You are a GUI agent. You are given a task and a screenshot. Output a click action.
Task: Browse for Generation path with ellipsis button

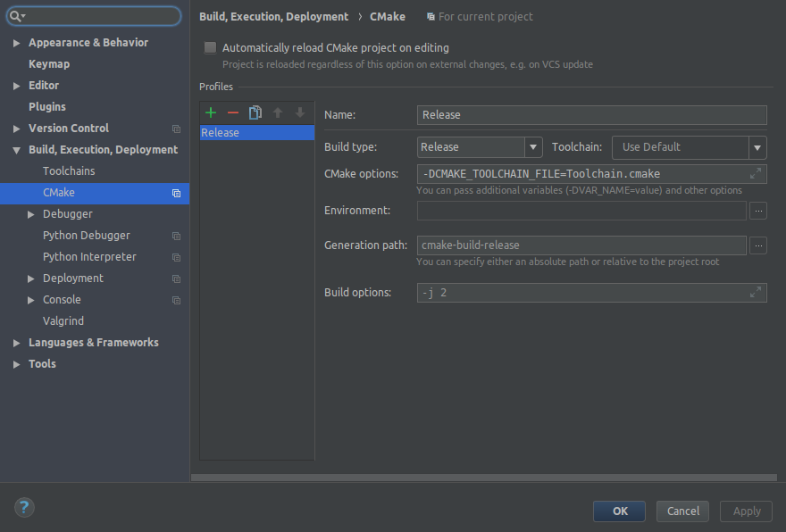(x=758, y=245)
